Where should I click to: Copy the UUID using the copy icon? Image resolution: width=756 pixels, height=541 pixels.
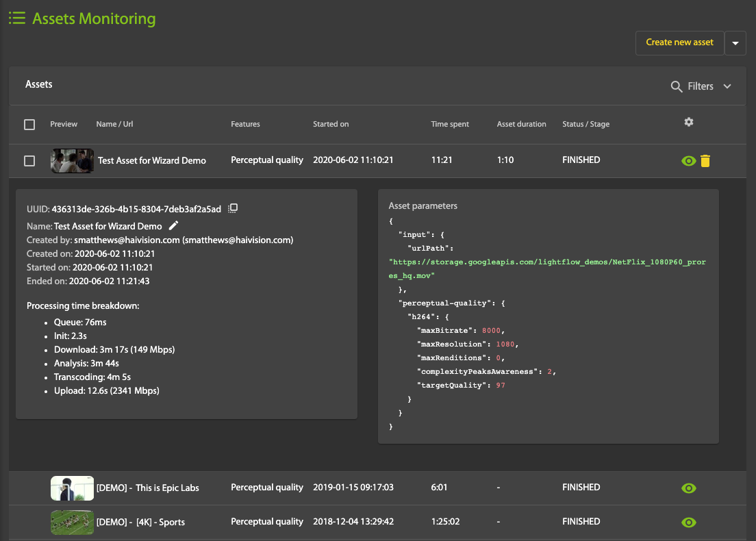pyautogui.click(x=233, y=208)
